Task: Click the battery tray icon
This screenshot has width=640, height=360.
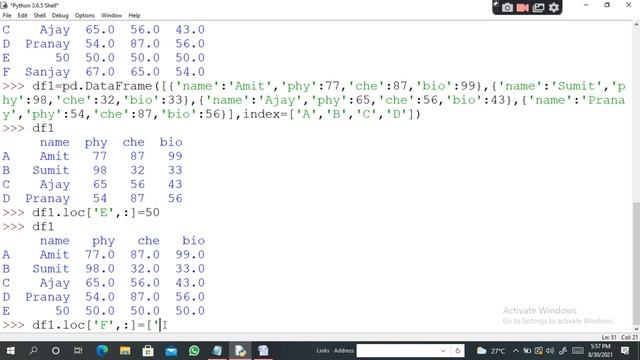Action: coord(527,351)
